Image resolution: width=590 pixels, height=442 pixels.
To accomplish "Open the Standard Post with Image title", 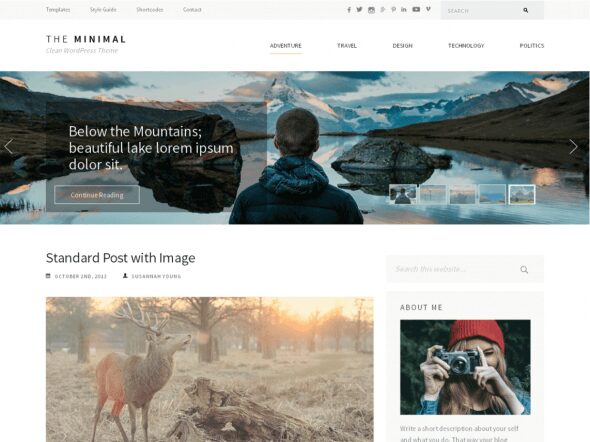I will point(120,258).
